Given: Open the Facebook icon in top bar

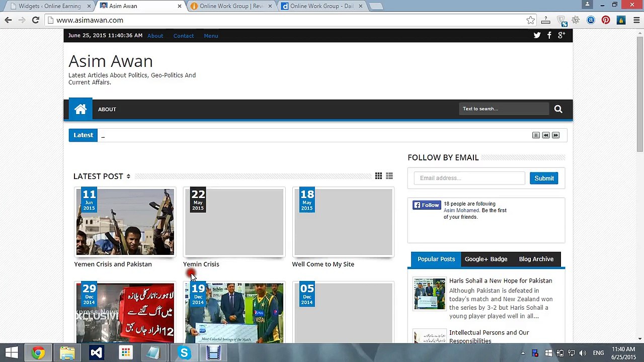Looking at the screenshot, I should [549, 35].
